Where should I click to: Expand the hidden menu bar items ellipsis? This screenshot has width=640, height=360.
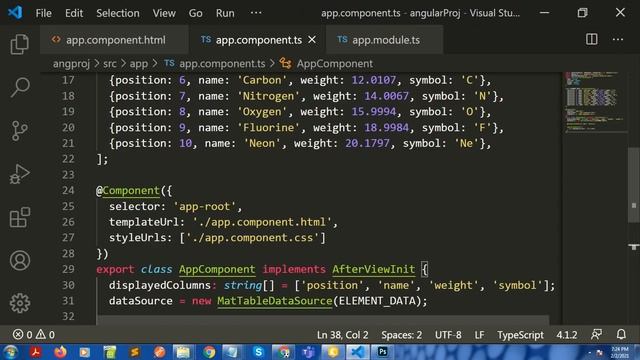point(256,13)
